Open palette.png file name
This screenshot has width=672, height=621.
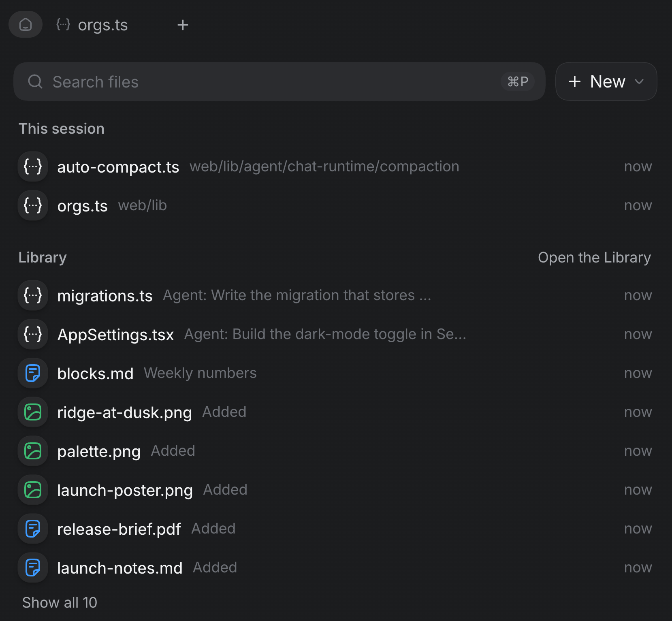(99, 451)
